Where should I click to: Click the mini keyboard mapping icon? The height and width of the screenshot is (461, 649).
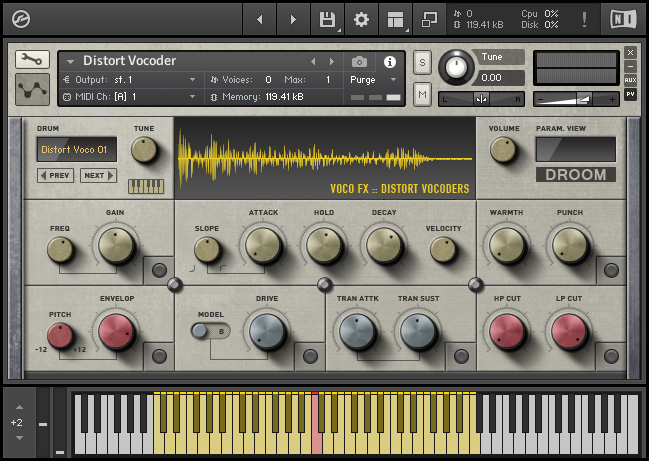pos(146,186)
